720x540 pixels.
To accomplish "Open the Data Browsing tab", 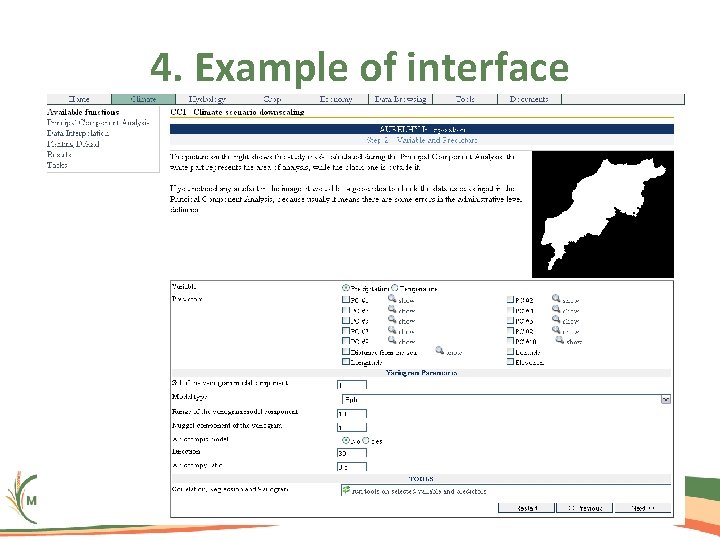I will (400, 99).
